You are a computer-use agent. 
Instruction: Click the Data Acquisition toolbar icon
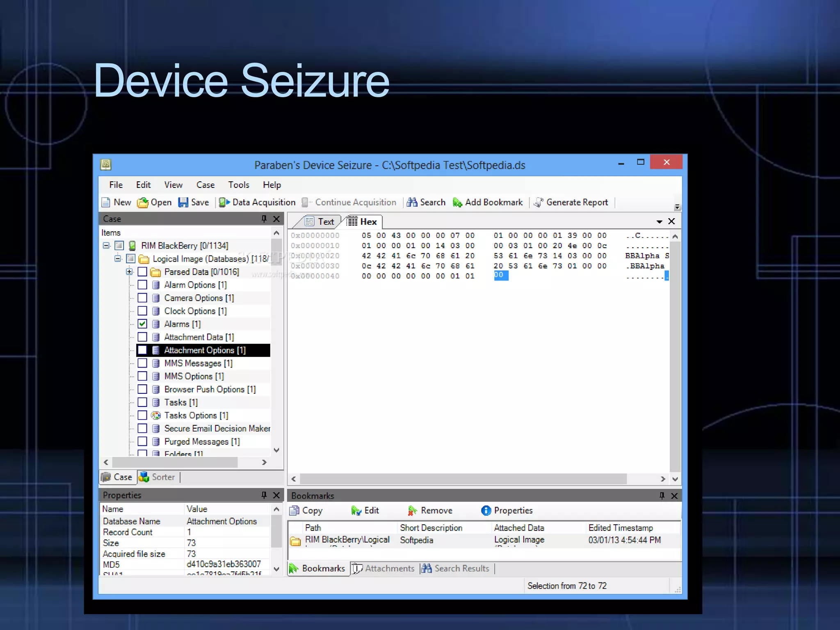point(224,202)
